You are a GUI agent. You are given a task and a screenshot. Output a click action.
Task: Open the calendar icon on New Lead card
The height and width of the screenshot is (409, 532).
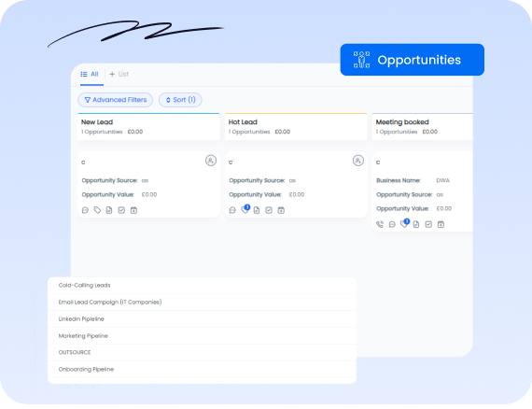point(133,210)
